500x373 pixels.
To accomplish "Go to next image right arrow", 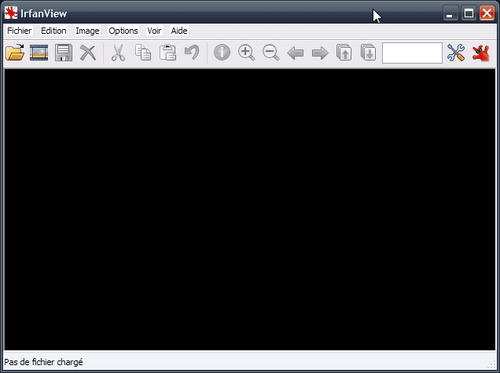I will 320,53.
